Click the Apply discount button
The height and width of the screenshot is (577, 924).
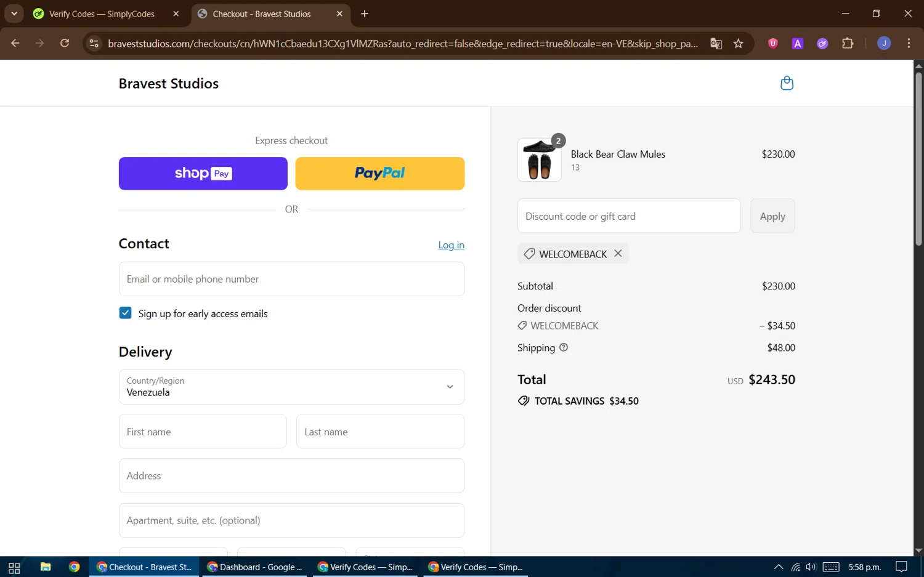[x=772, y=216]
